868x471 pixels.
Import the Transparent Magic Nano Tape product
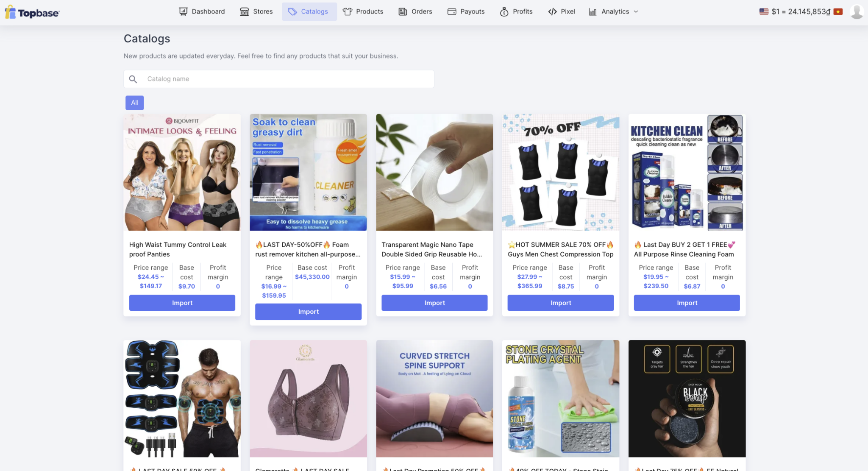(434, 303)
